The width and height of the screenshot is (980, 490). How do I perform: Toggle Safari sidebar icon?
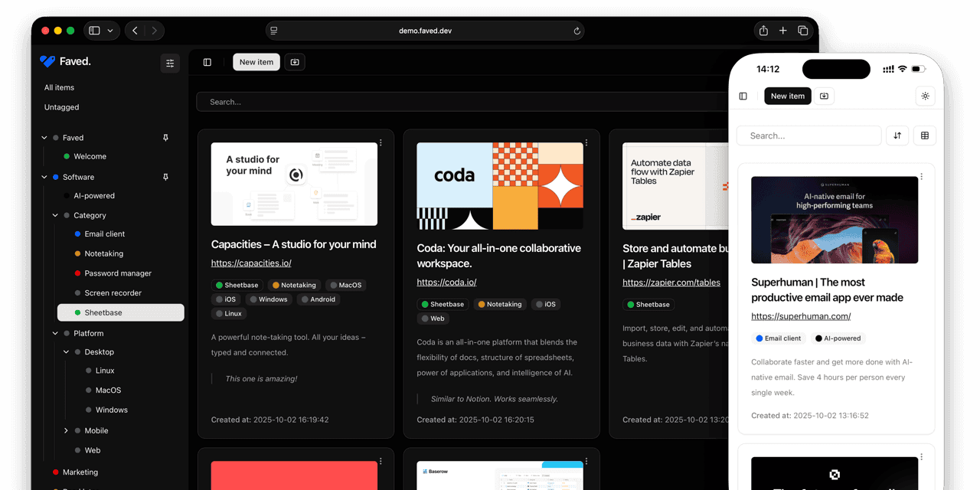pyautogui.click(x=94, y=31)
